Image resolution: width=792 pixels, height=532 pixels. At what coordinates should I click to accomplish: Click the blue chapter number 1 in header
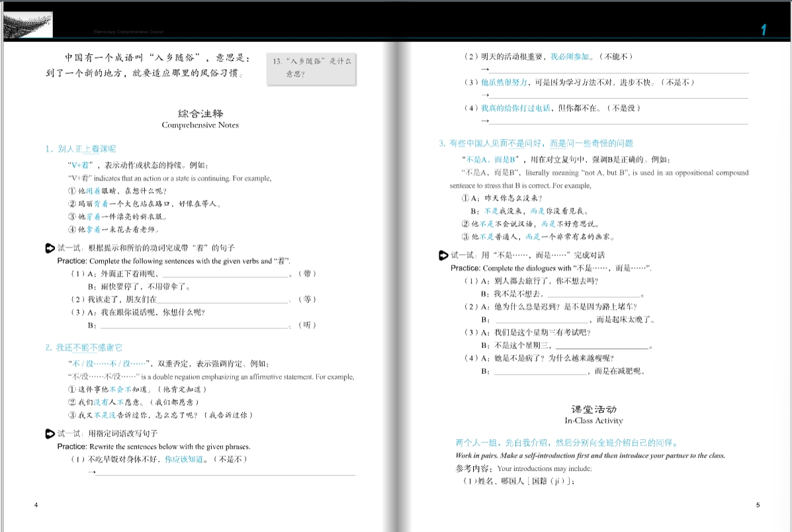[x=764, y=30]
